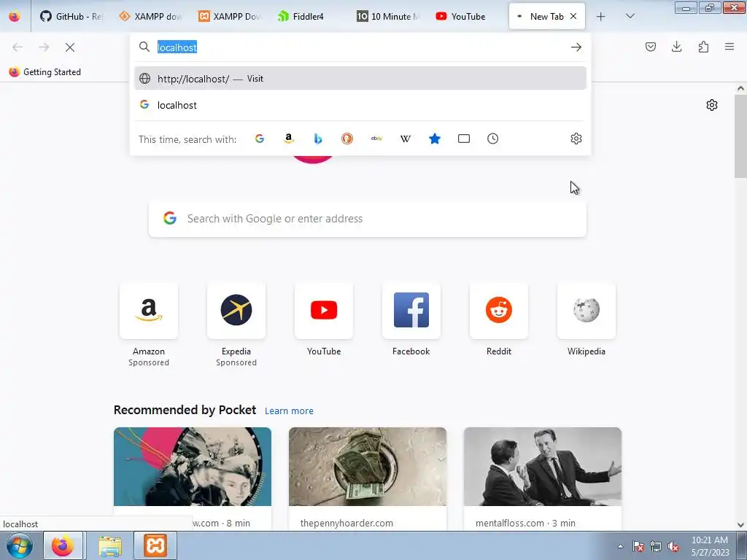This screenshot has width=747, height=560.
Task: Show hidden tray icons arrow
Action: click(x=620, y=546)
